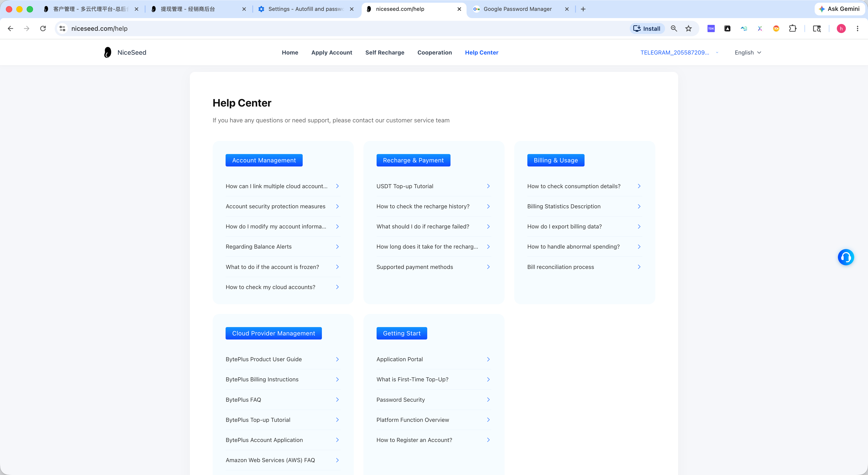The width and height of the screenshot is (868, 475).
Task: Switch to the 提现管理 browser tab
Action: pyautogui.click(x=199, y=9)
